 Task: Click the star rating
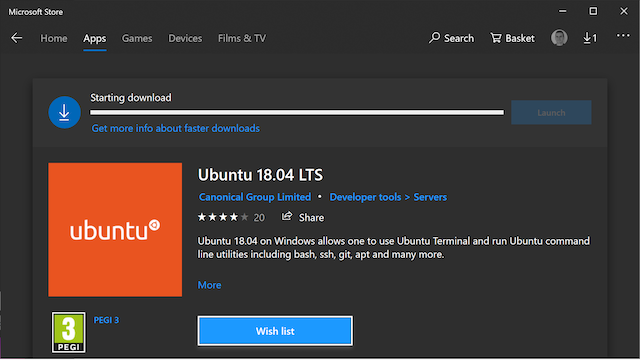(223, 217)
